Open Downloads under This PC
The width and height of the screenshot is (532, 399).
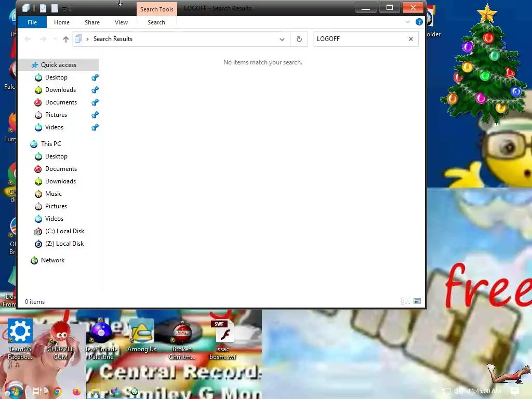pyautogui.click(x=60, y=181)
